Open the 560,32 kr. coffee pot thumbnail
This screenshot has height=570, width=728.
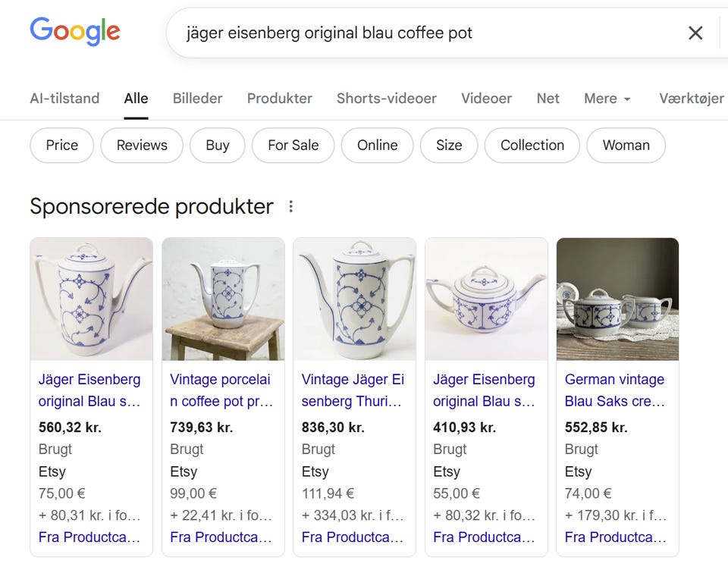coord(92,299)
